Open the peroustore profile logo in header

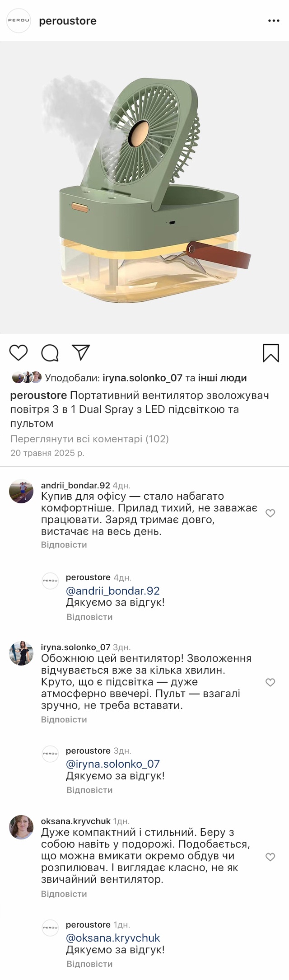tap(19, 21)
